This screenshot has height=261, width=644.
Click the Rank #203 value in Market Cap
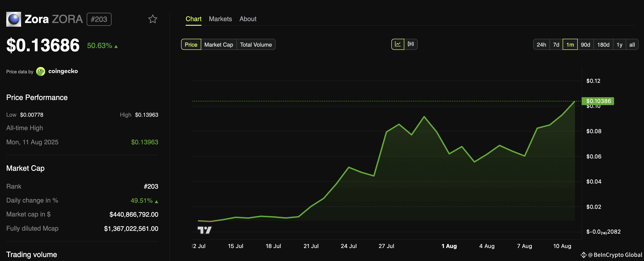click(x=151, y=187)
